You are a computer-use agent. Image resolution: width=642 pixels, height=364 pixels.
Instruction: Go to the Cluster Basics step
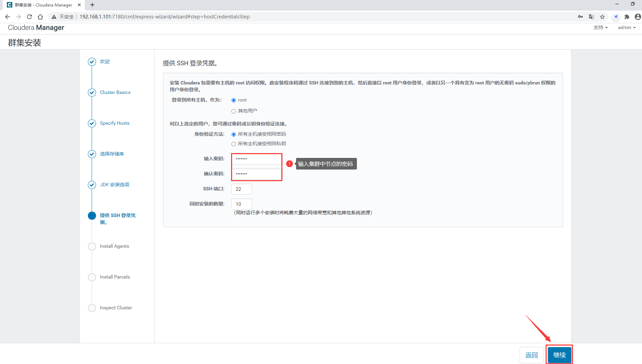[x=115, y=93]
